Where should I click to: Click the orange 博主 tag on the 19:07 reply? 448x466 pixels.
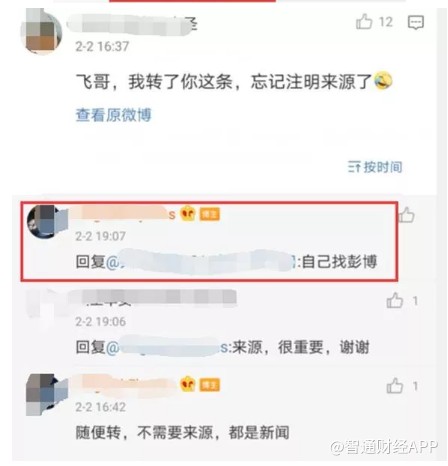[210, 214]
